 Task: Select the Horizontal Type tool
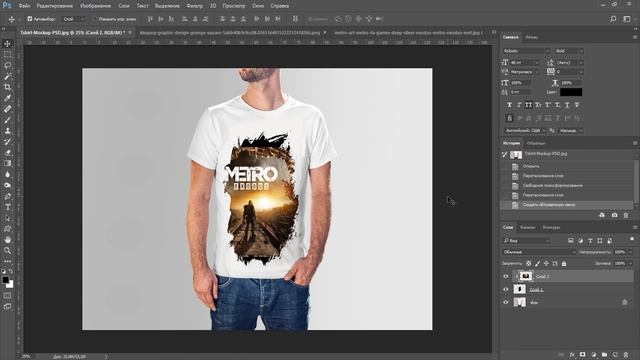[7, 207]
